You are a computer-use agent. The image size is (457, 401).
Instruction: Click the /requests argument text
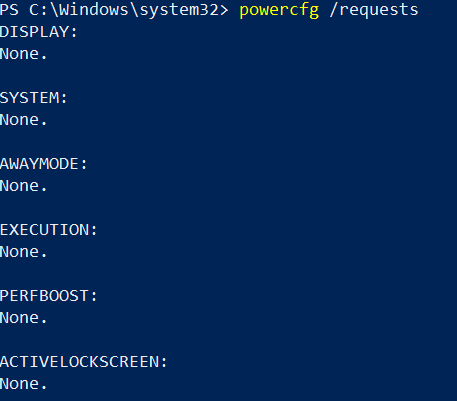(x=374, y=10)
